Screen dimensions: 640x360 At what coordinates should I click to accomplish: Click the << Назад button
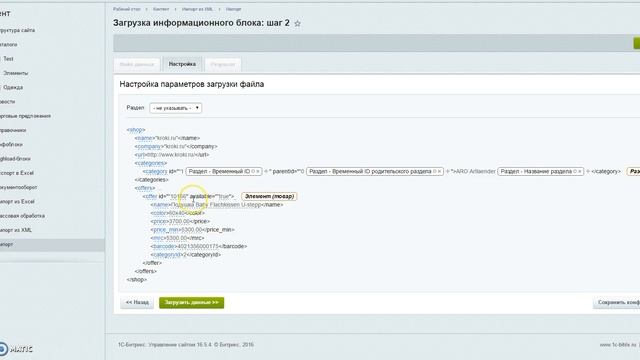click(137, 302)
